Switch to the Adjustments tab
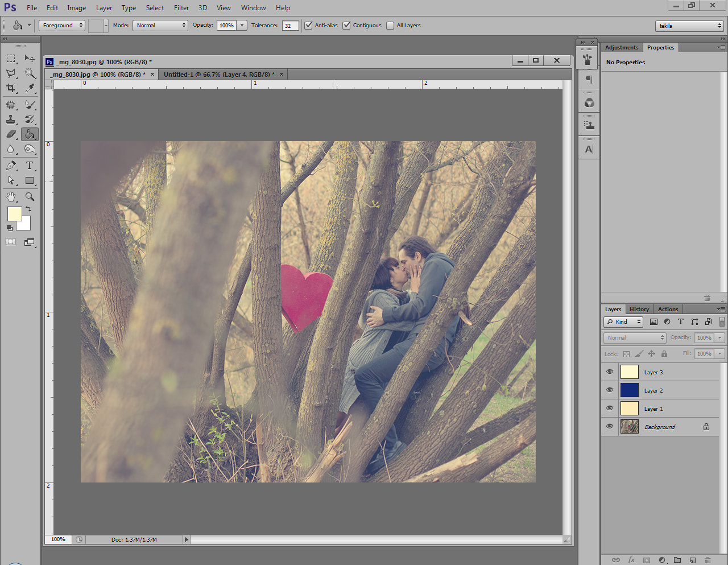 pyautogui.click(x=622, y=47)
